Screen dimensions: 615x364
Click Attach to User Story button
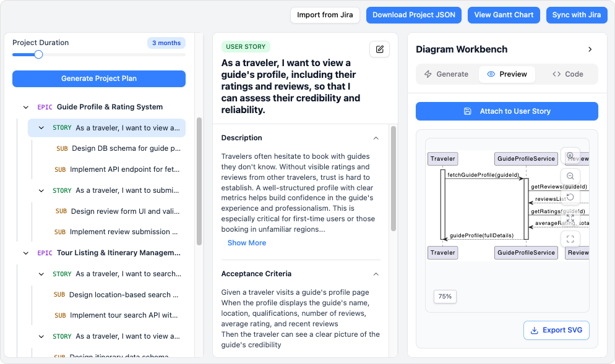[x=507, y=111]
